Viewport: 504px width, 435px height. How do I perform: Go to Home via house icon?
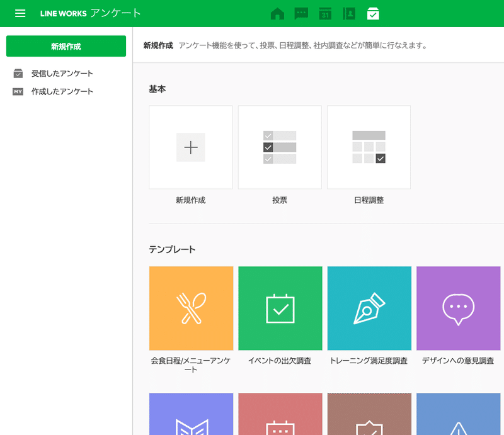[x=277, y=14]
